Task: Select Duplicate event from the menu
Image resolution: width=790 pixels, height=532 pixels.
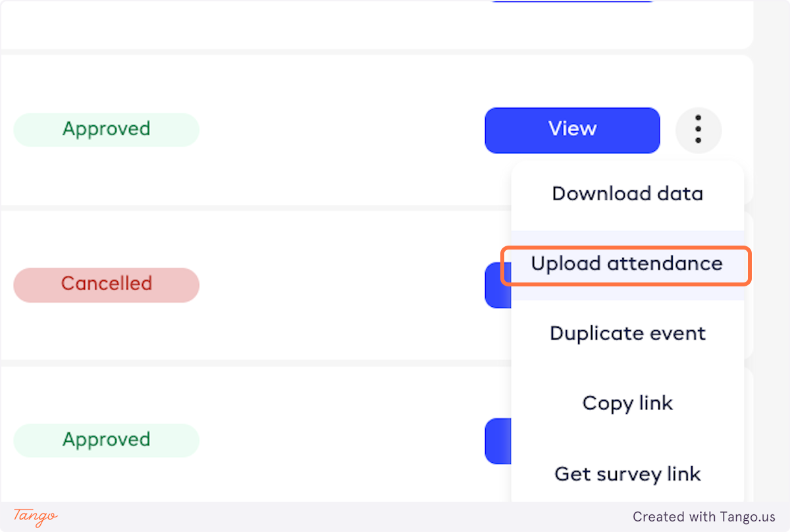Action: (627, 333)
